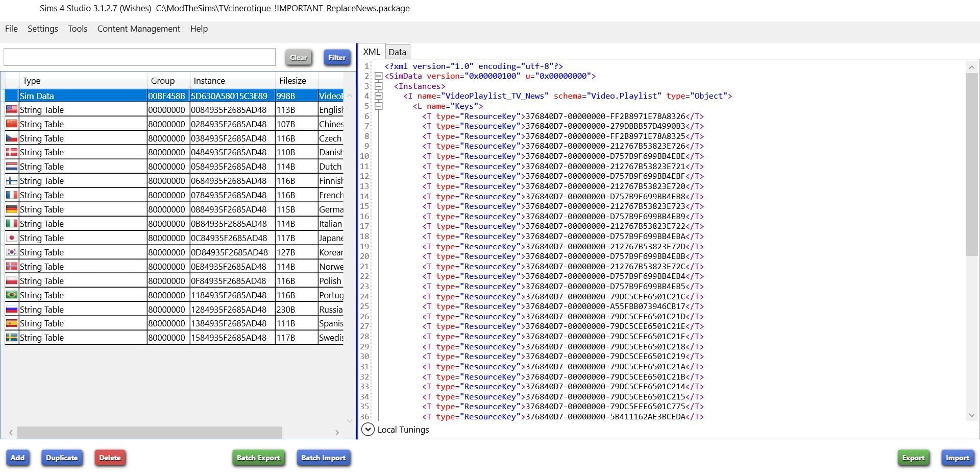
Task: Click XML line 36 ending in 5B411162AE3BCEDA
Action: tap(562, 416)
